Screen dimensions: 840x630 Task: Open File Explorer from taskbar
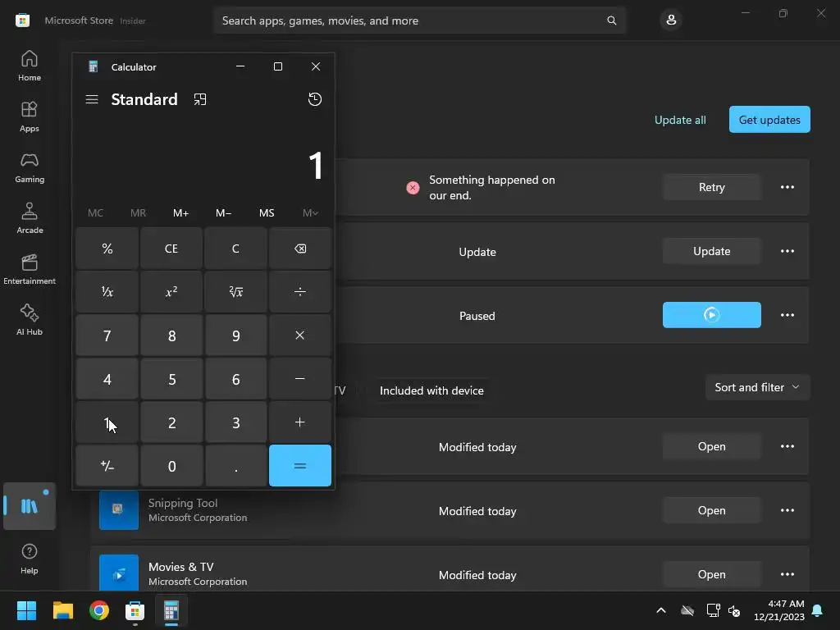[x=62, y=610]
